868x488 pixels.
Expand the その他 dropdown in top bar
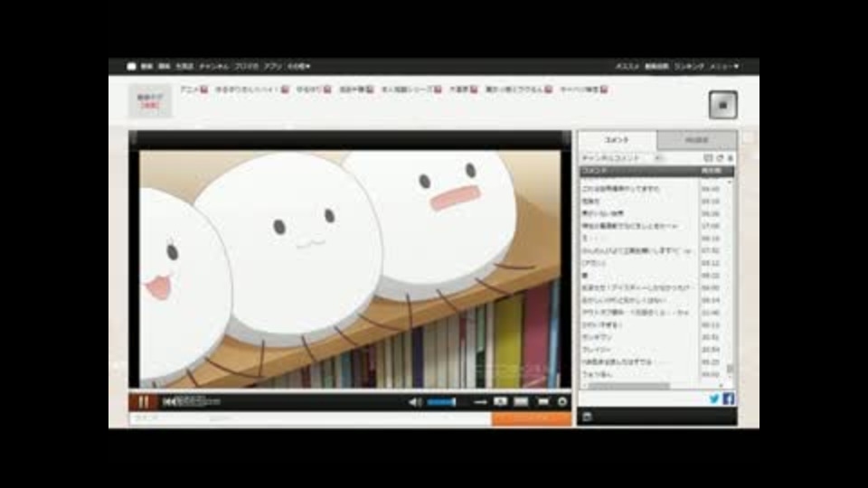tap(299, 66)
